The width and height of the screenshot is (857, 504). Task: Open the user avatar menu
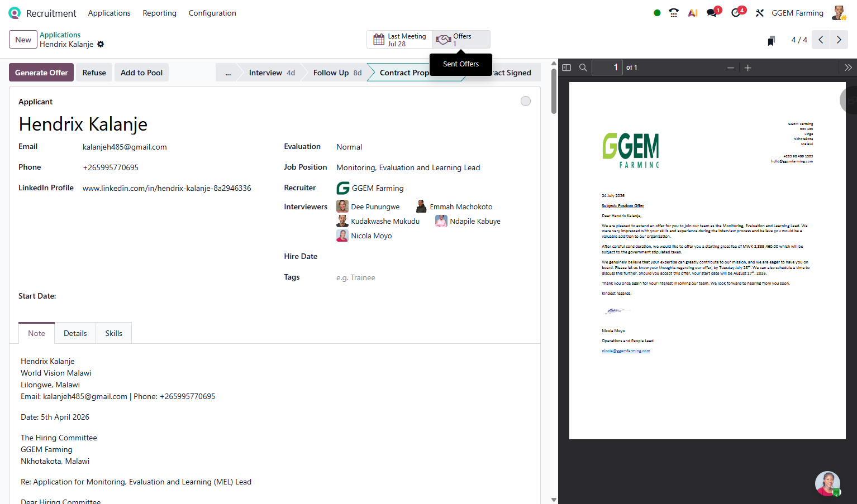click(839, 13)
